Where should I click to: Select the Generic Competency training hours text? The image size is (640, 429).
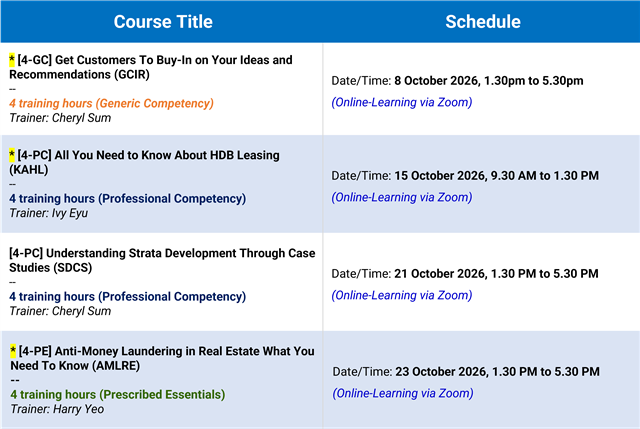pyautogui.click(x=111, y=103)
